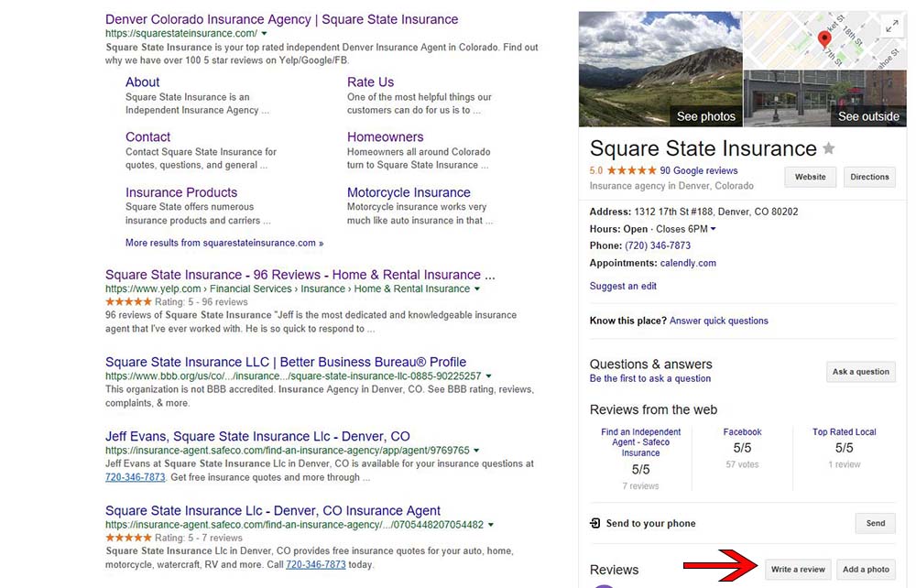The height and width of the screenshot is (588, 916).
Task: Click the Add a photo button
Action: [866, 570]
